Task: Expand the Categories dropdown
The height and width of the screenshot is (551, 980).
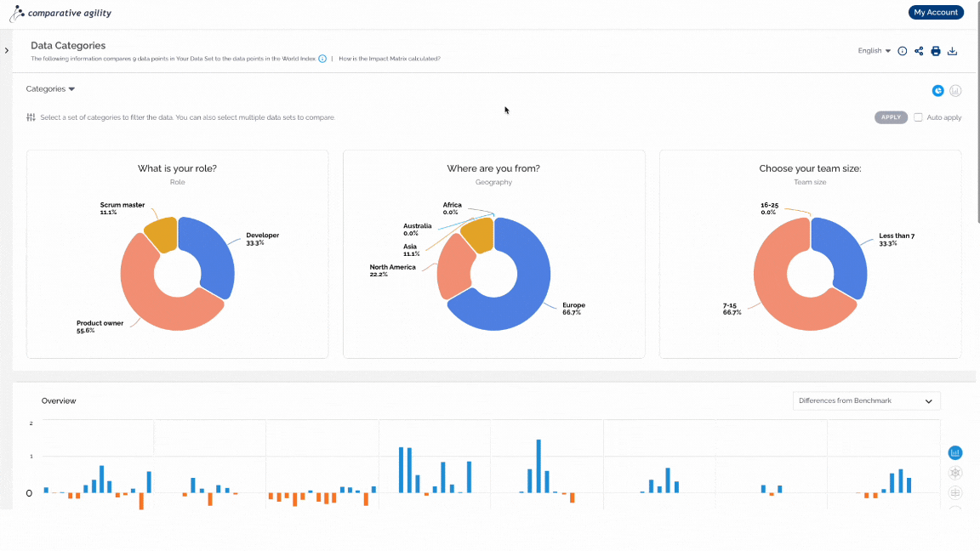Action: coord(50,88)
